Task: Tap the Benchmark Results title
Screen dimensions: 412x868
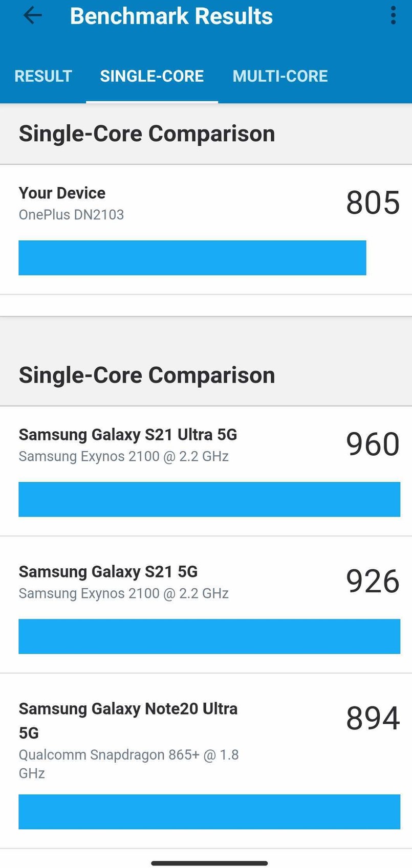Action: click(x=171, y=15)
